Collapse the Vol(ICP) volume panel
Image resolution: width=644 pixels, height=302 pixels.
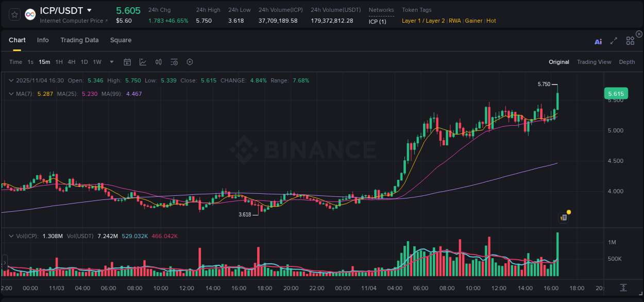click(11, 236)
